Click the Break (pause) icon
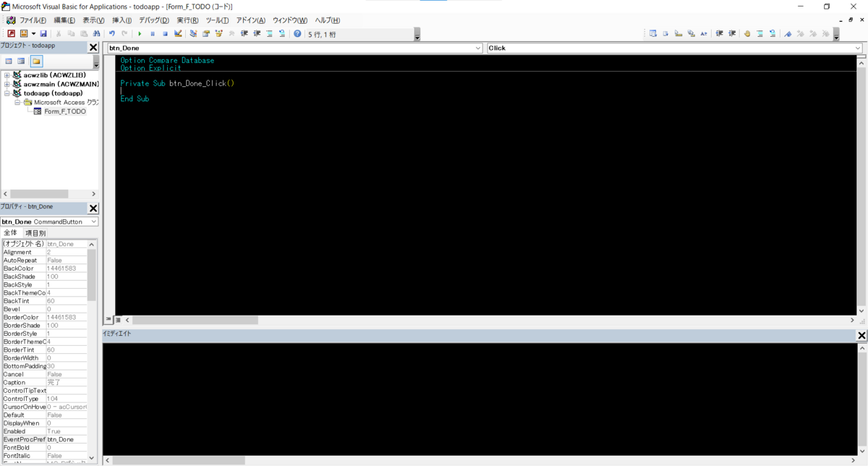The width and height of the screenshot is (868, 466). [x=153, y=33]
